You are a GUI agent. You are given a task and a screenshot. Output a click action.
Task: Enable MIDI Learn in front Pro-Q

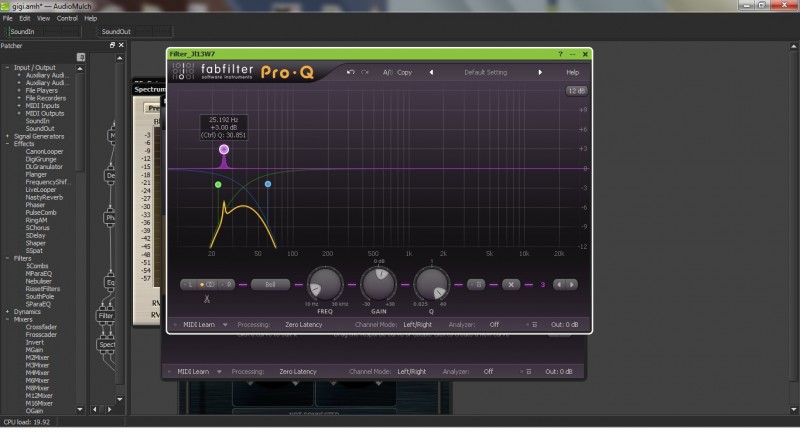(x=198, y=324)
